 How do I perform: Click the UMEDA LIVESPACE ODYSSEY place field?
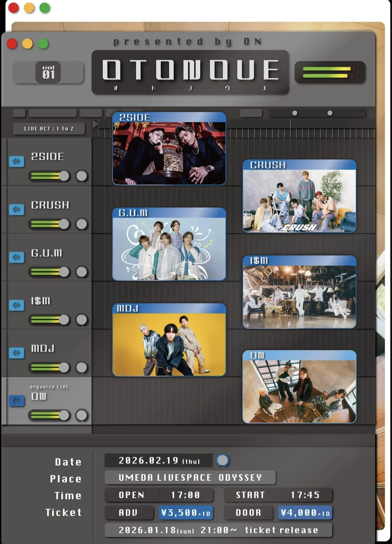pos(190,477)
